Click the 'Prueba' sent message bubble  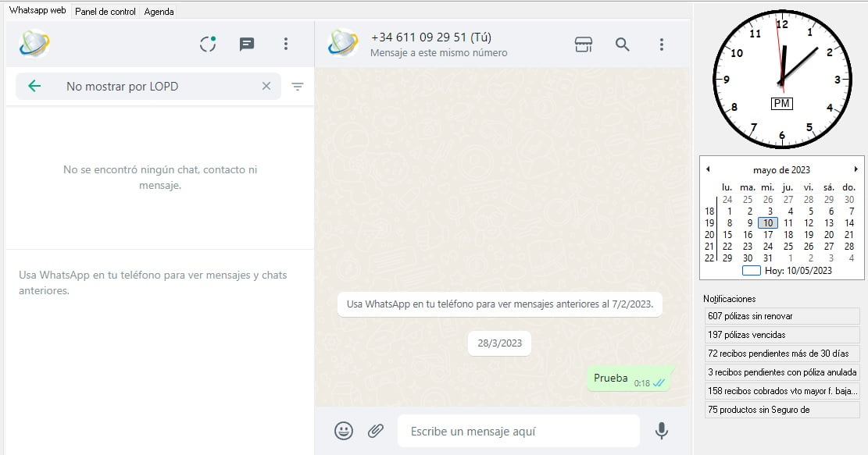click(630, 379)
